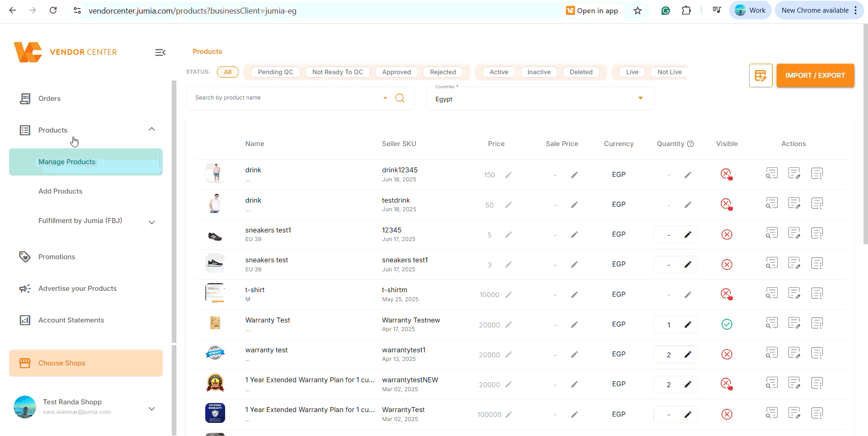Click the Choose Shops button

pyautogui.click(x=86, y=363)
